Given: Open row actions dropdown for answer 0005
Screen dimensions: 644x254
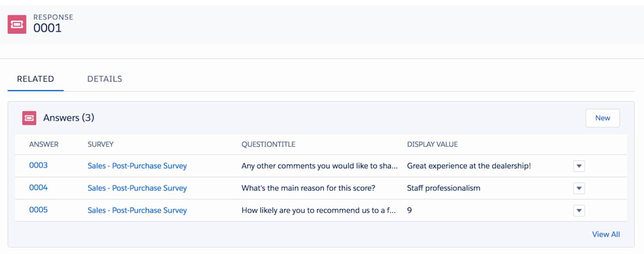Looking at the screenshot, I should 579,210.
